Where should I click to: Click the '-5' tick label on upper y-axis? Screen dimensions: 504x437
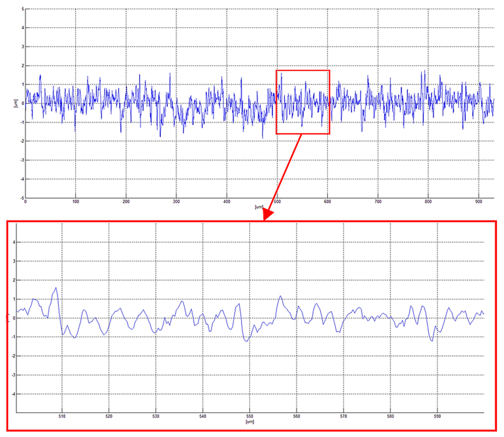(x=22, y=198)
